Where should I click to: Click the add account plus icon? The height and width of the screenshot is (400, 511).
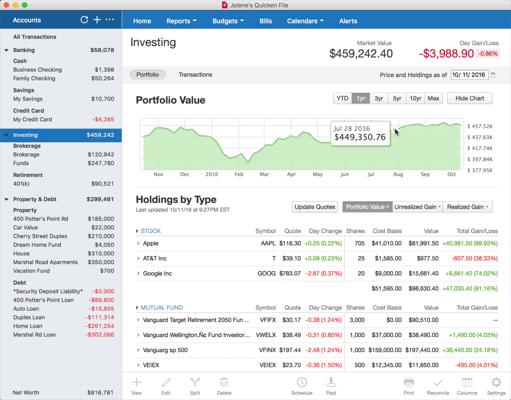(x=97, y=20)
